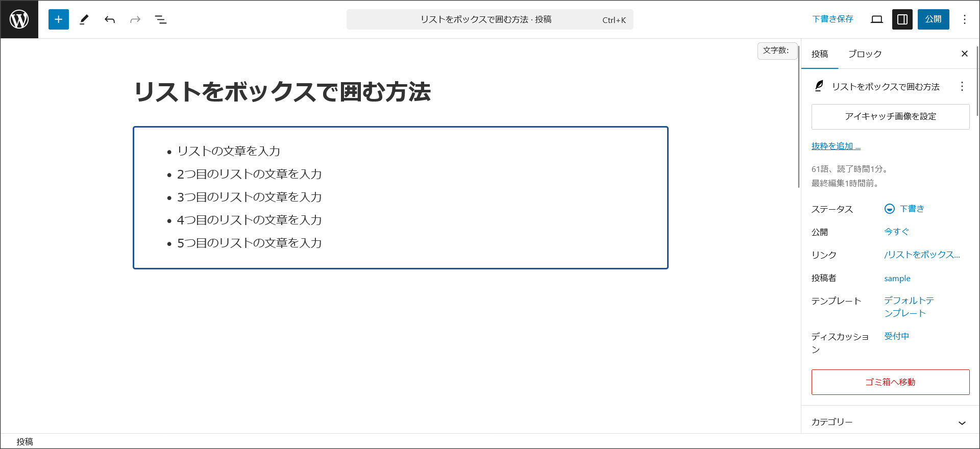This screenshot has height=449, width=980.
Task: Undo the last change
Action: (110, 19)
